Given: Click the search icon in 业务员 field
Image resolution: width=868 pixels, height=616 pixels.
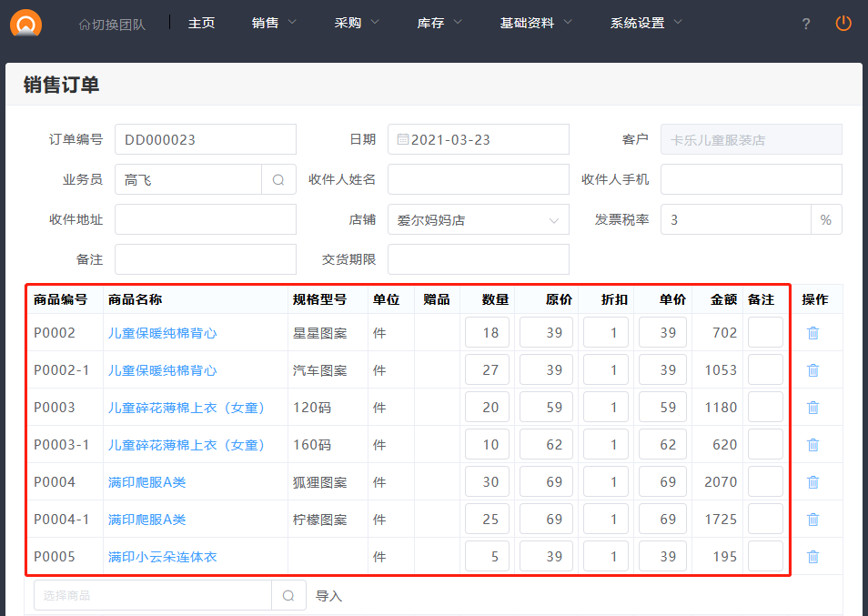Looking at the screenshot, I should click(x=278, y=179).
